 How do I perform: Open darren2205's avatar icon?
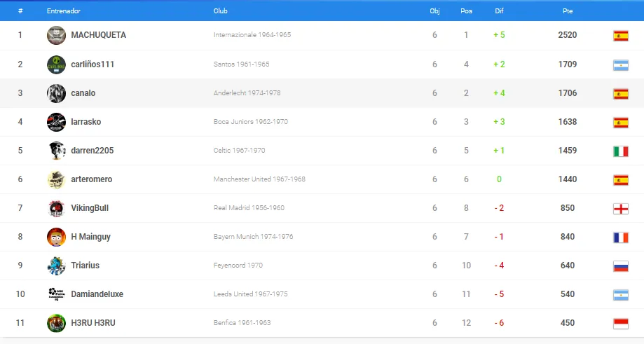pyautogui.click(x=56, y=151)
